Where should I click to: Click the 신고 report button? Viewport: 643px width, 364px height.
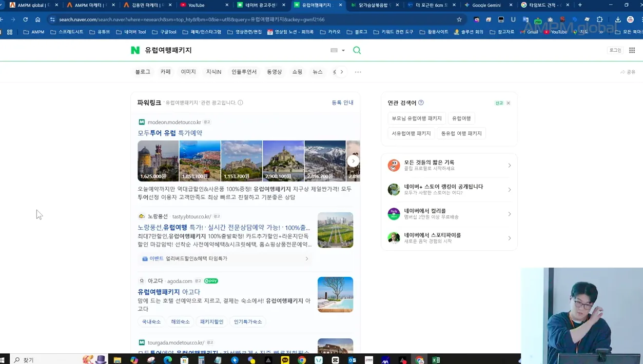click(x=499, y=103)
